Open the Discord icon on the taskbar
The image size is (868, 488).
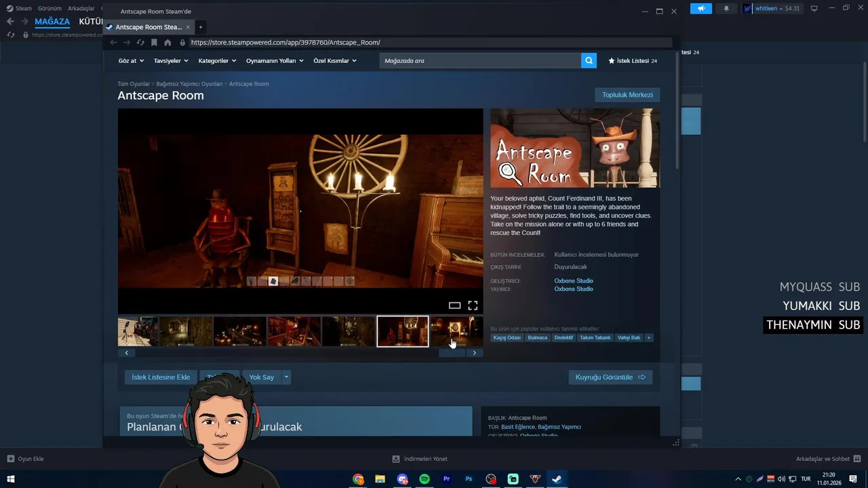403,479
